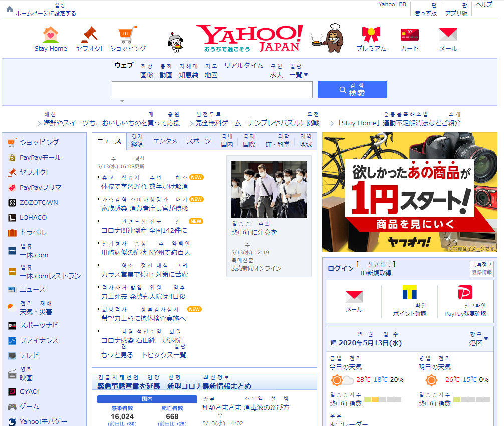Click the メール icon in login panel
Image resolution: width=504 pixels, height=426 pixels.
(x=354, y=296)
